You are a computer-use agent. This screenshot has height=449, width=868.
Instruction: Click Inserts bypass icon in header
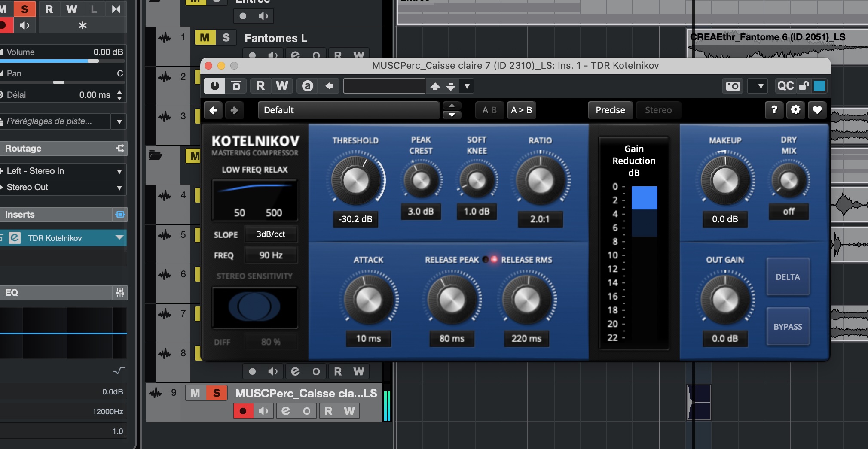click(x=120, y=214)
